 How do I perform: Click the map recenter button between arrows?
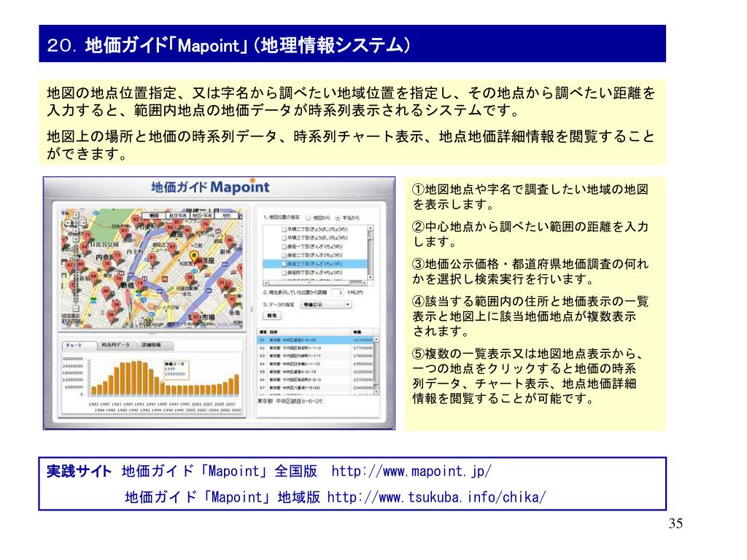[76, 223]
